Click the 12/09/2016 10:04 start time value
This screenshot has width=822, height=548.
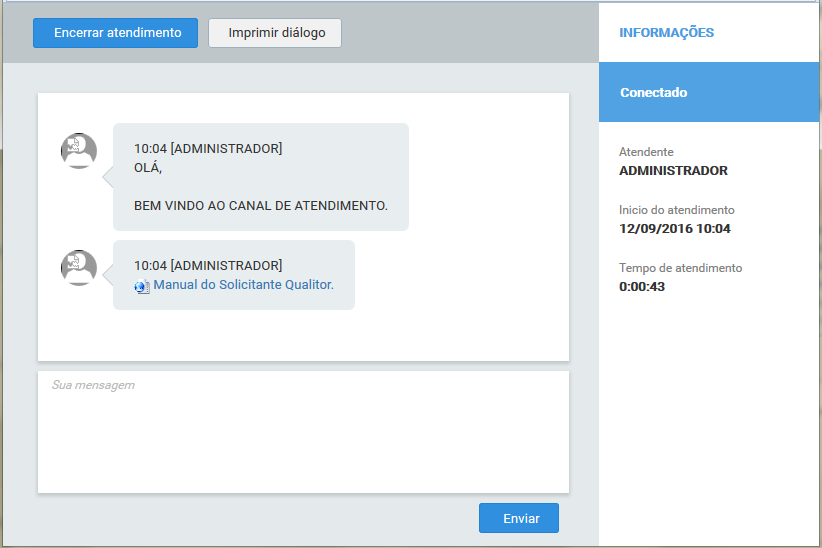point(675,229)
